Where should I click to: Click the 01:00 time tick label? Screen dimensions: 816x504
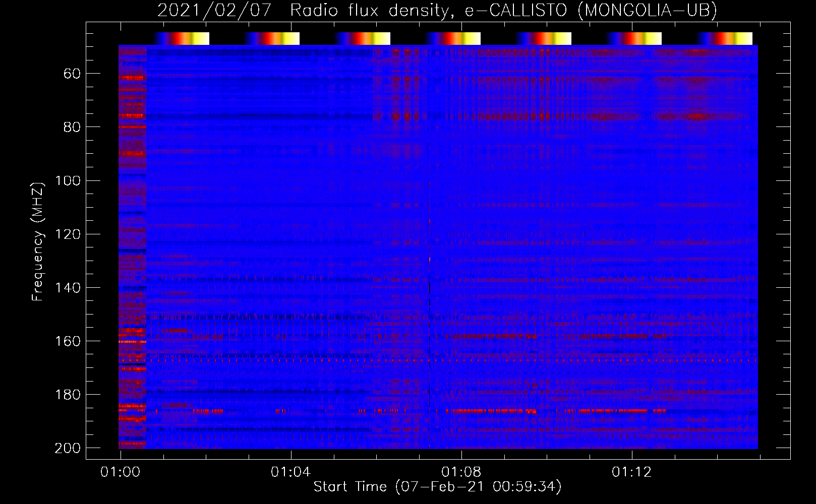point(120,472)
